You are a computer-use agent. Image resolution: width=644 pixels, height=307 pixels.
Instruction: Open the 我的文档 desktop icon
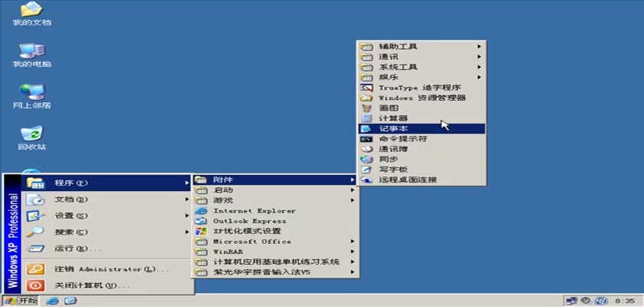point(31,14)
